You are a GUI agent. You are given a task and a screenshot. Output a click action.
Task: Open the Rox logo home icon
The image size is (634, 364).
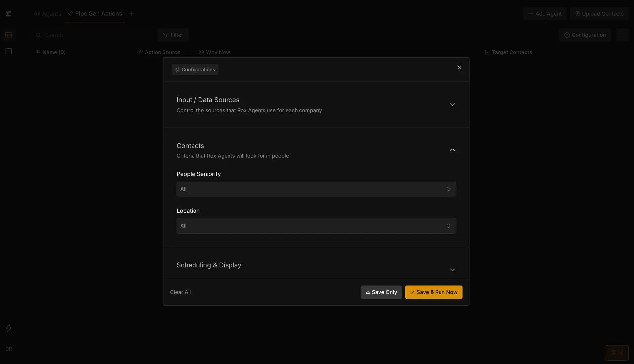tap(9, 14)
